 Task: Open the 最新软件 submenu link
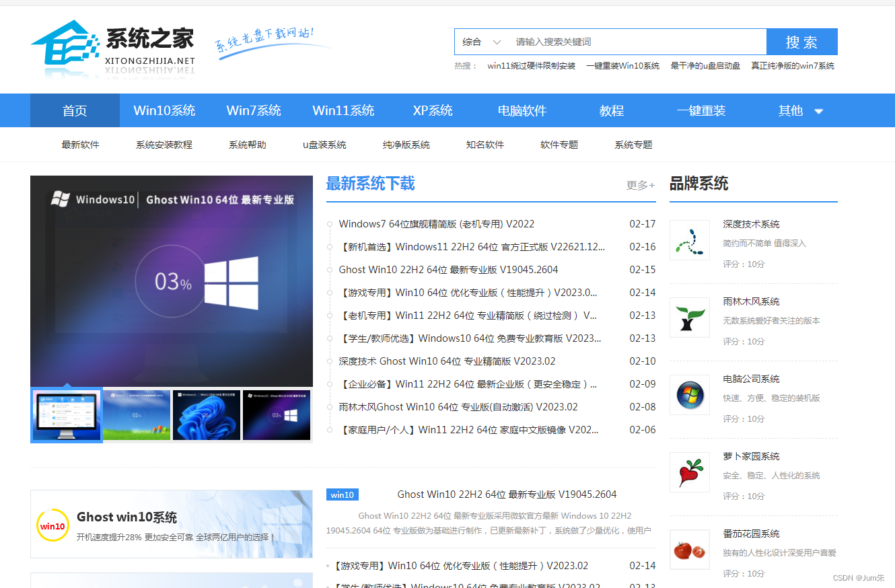81,145
